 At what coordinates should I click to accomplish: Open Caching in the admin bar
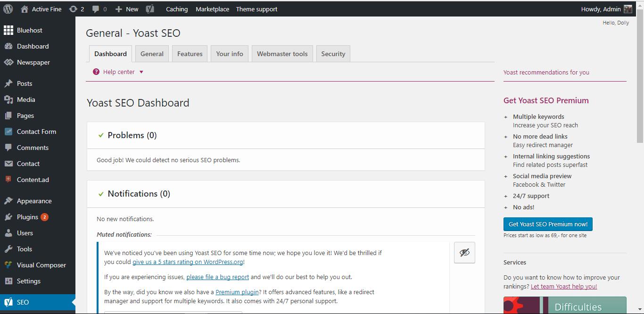pos(177,9)
